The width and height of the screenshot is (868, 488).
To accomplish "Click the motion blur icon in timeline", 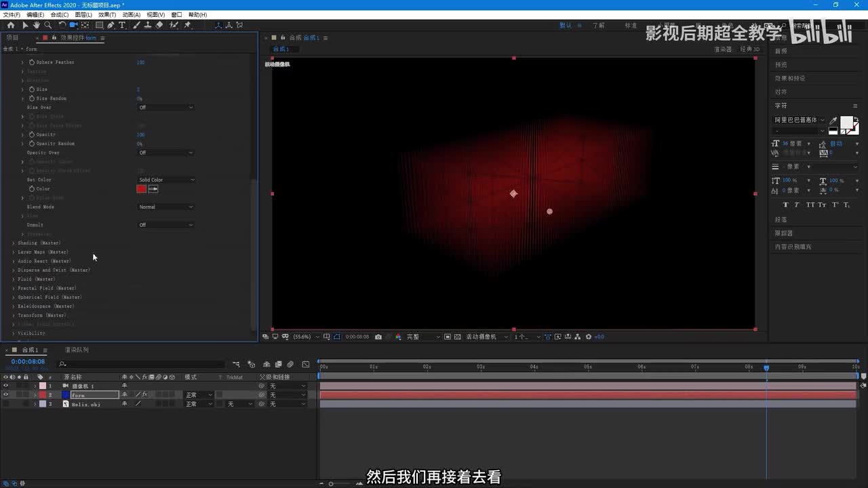I will (290, 364).
